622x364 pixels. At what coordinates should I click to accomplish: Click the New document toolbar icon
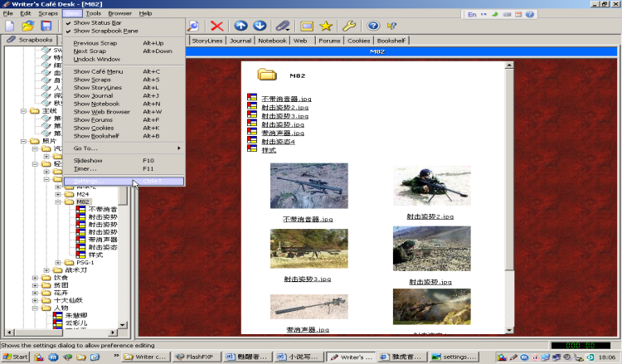(9, 27)
